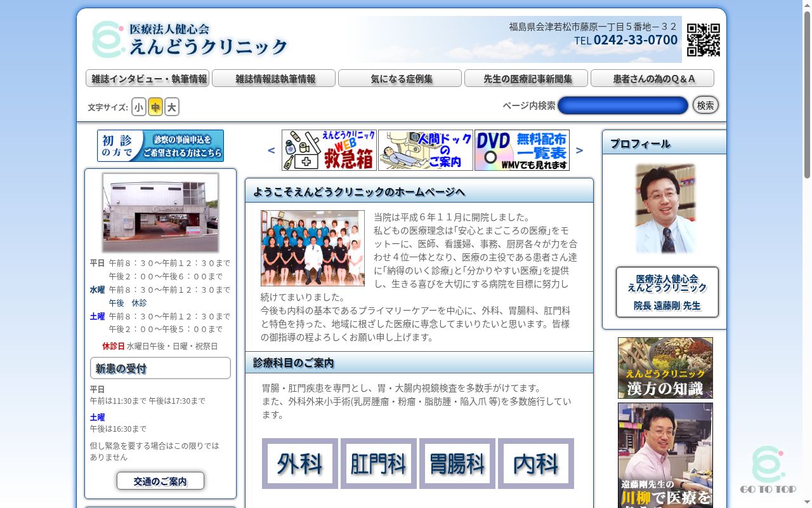812x508 pixels.
Task: Click the 交通のご案内 button
Action: tap(160, 481)
